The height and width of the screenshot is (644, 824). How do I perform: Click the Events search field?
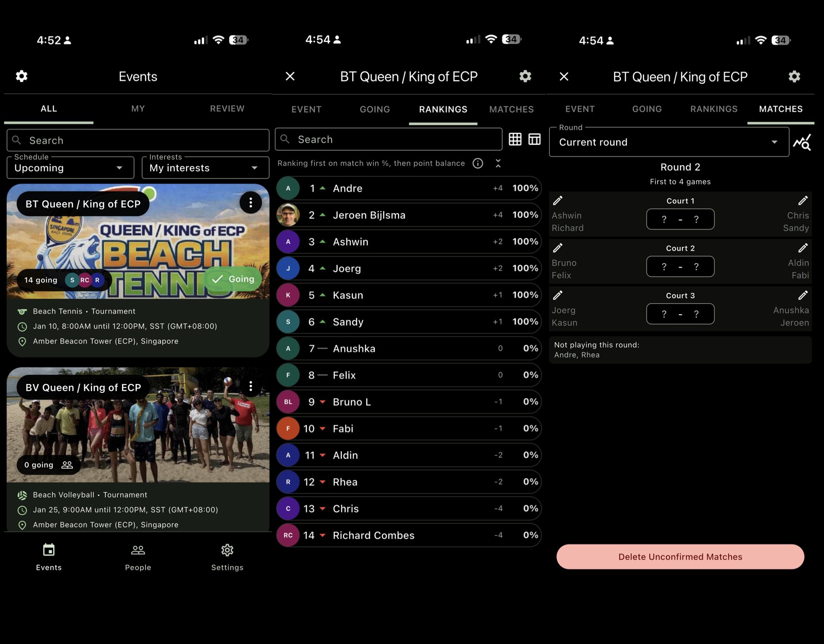(138, 140)
